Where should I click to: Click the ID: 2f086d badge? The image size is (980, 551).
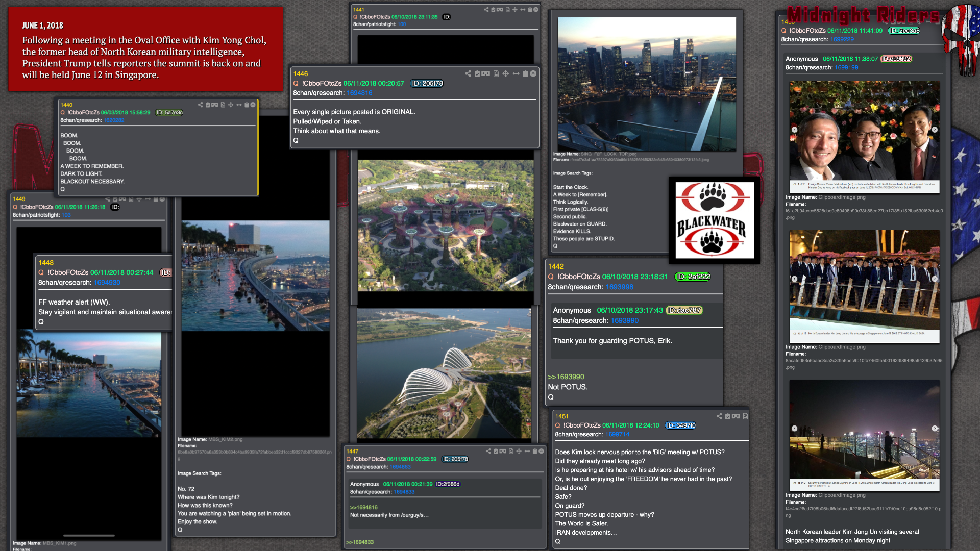(x=448, y=484)
